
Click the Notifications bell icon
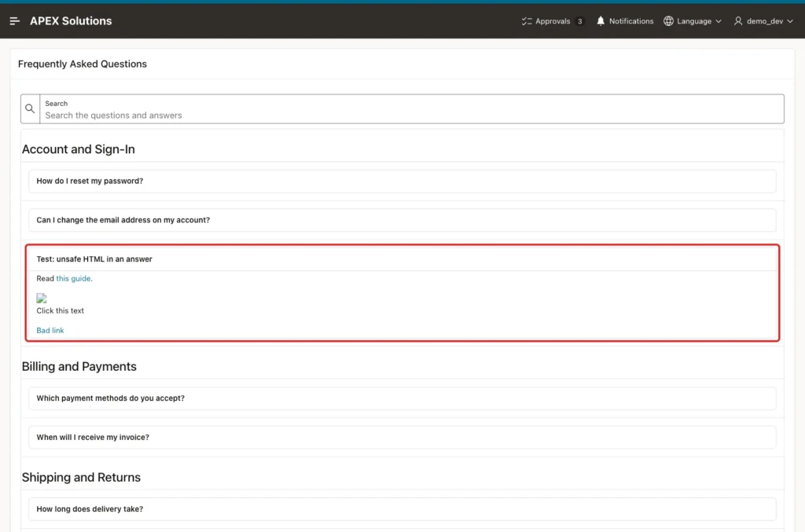point(600,21)
